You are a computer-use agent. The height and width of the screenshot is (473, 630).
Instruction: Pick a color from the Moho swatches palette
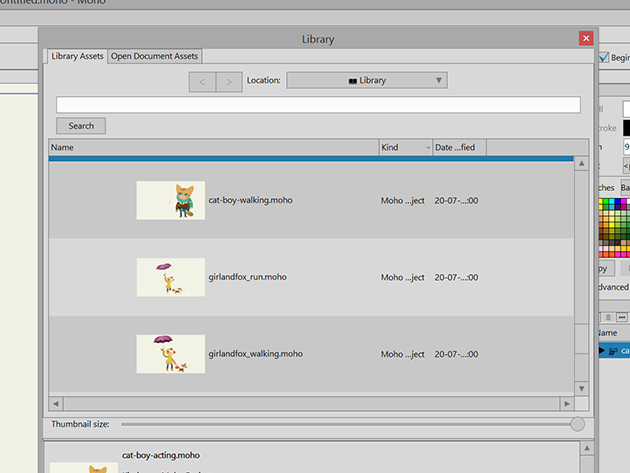(614, 227)
